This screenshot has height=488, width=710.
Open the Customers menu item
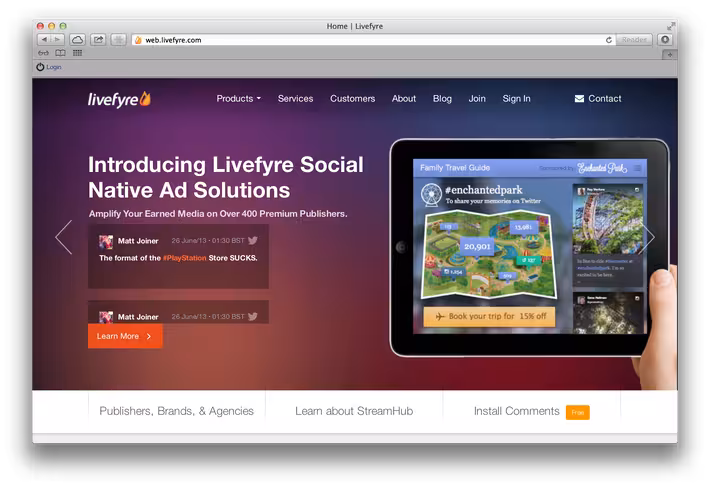(352, 99)
